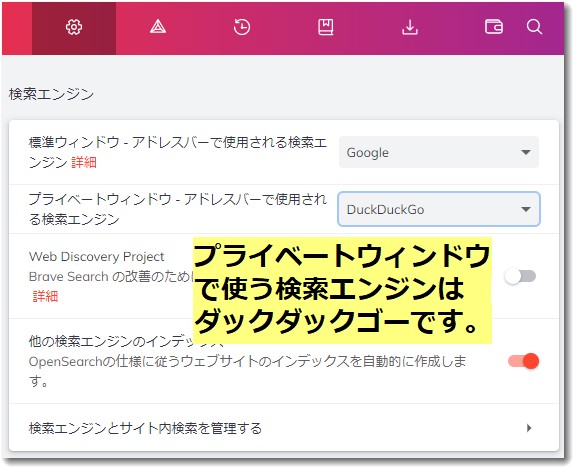Click the 検索エンジン section heading
Screen dimensions: 573x467
[51, 94]
